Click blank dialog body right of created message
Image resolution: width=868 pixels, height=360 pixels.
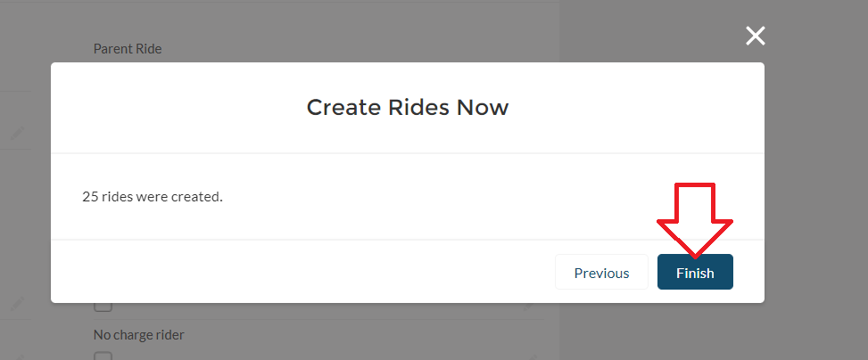coord(446,196)
